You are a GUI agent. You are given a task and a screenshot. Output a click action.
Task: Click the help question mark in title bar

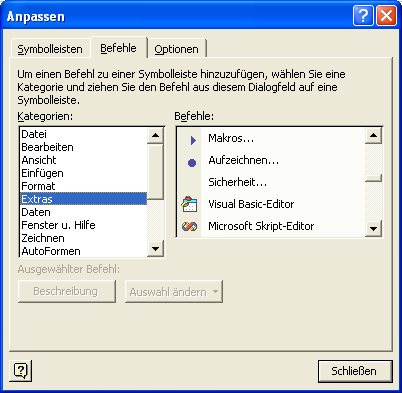pos(363,15)
